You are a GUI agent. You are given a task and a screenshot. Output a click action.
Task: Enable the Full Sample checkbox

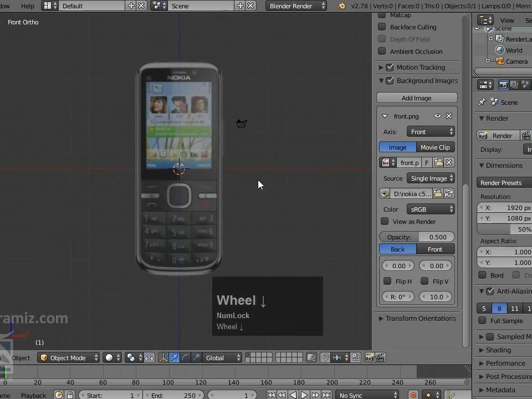[482, 321]
